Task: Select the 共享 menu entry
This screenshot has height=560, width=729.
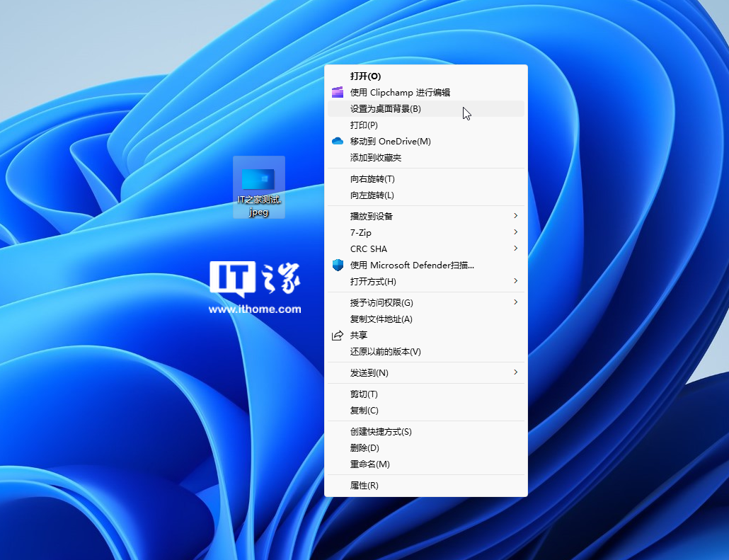Action: (x=426, y=336)
